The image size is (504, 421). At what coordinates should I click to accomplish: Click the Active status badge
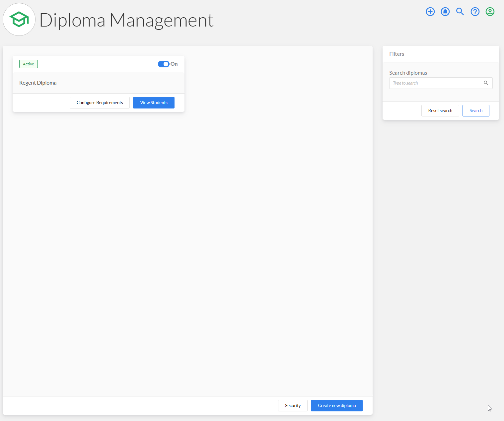tap(29, 64)
